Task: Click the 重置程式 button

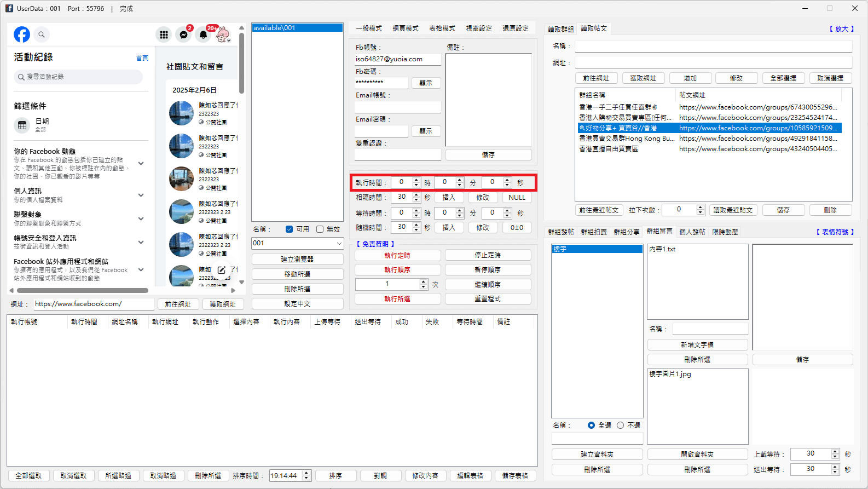Action: (x=488, y=299)
